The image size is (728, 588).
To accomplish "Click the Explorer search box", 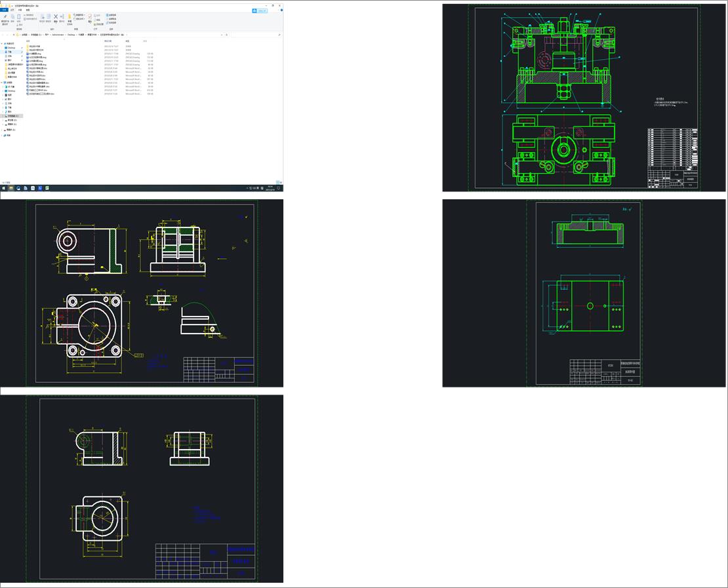I will [x=255, y=35].
